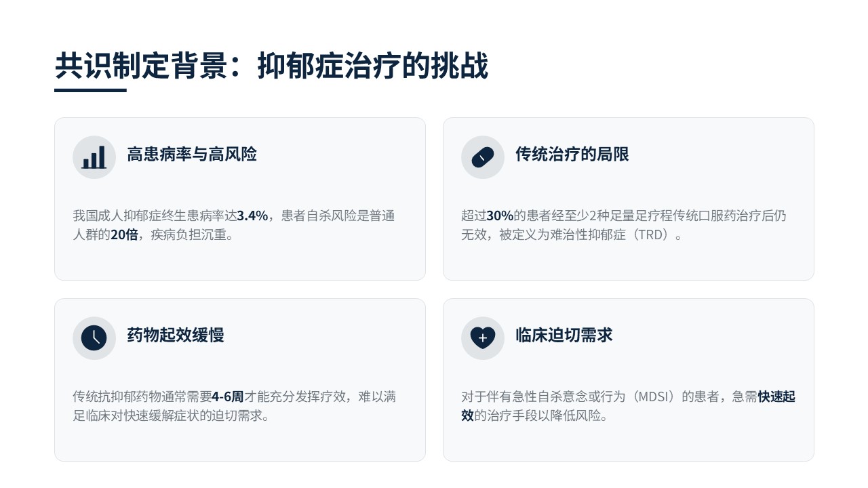Click the bold 快速起效 text

click(776, 397)
